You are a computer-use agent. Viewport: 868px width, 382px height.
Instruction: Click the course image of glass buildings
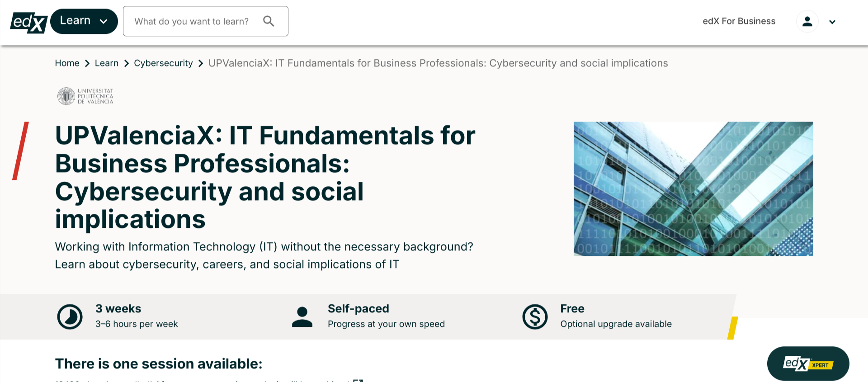pos(693,189)
